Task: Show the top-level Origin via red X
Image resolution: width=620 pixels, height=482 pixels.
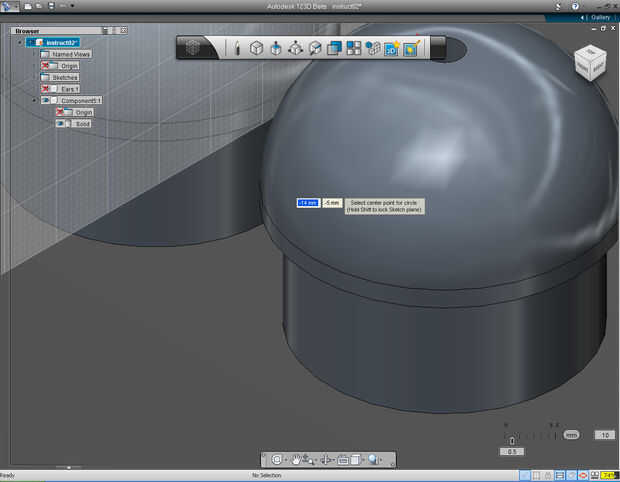Action: (x=45, y=66)
